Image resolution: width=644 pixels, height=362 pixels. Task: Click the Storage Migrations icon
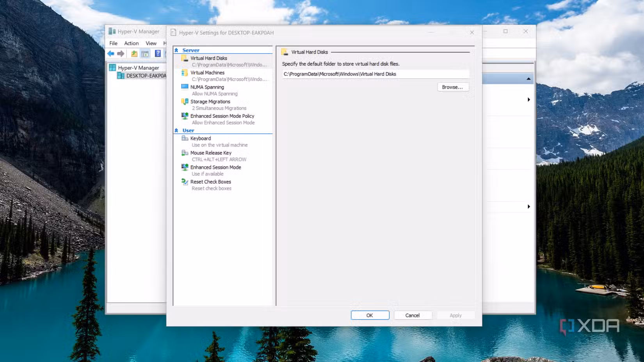(x=185, y=101)
